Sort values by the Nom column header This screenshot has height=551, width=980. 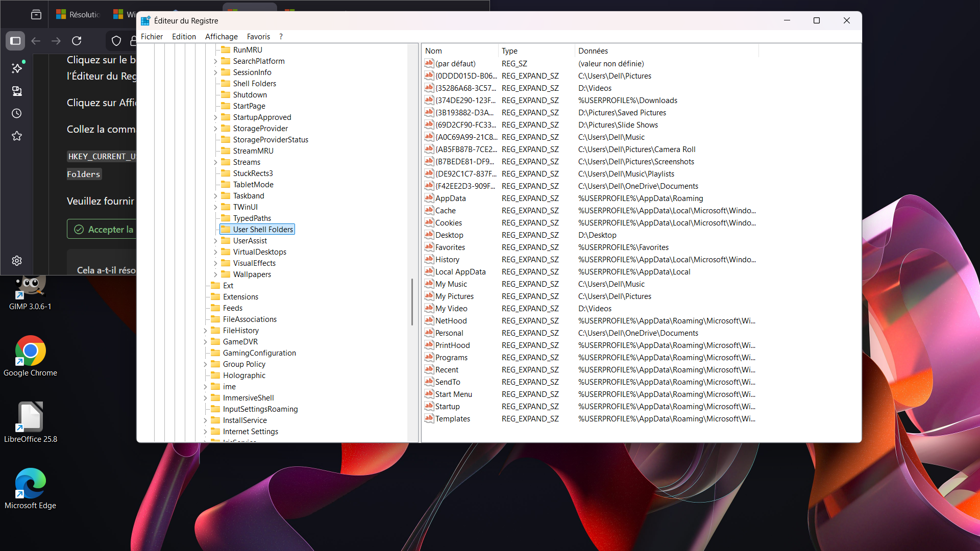pos(460,51)
